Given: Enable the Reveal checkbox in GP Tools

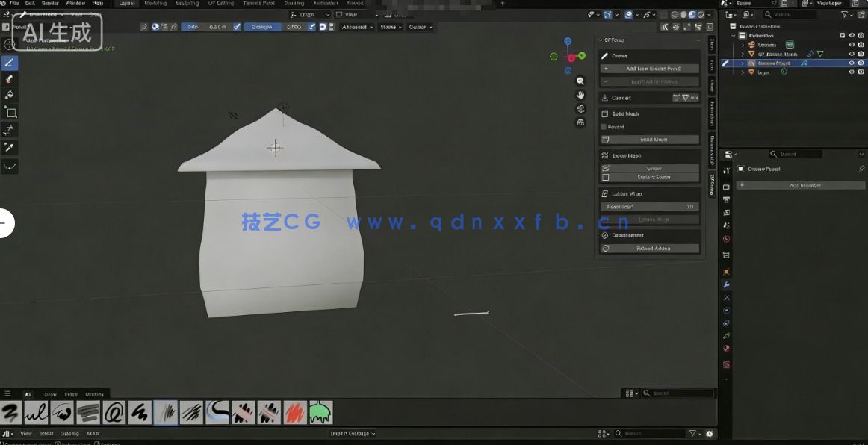Looking at the screenshot, I should tap(604, 126).
